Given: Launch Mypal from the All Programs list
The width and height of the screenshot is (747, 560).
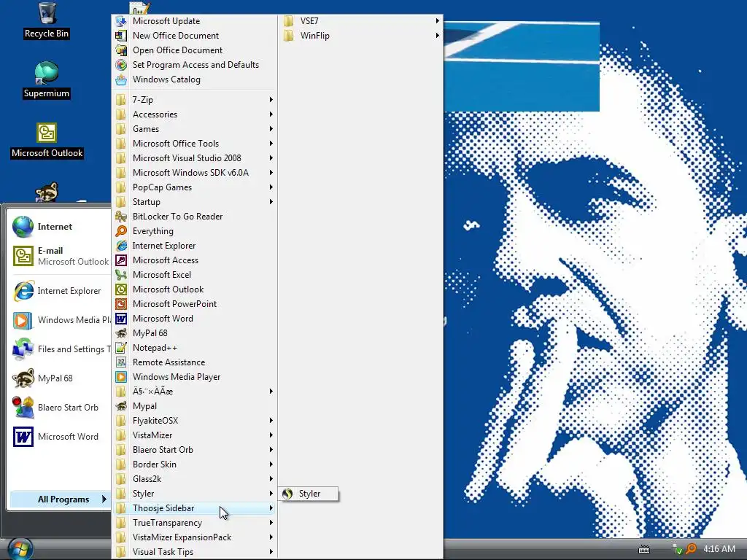Looking at the screenshot, I should point(194,406).
